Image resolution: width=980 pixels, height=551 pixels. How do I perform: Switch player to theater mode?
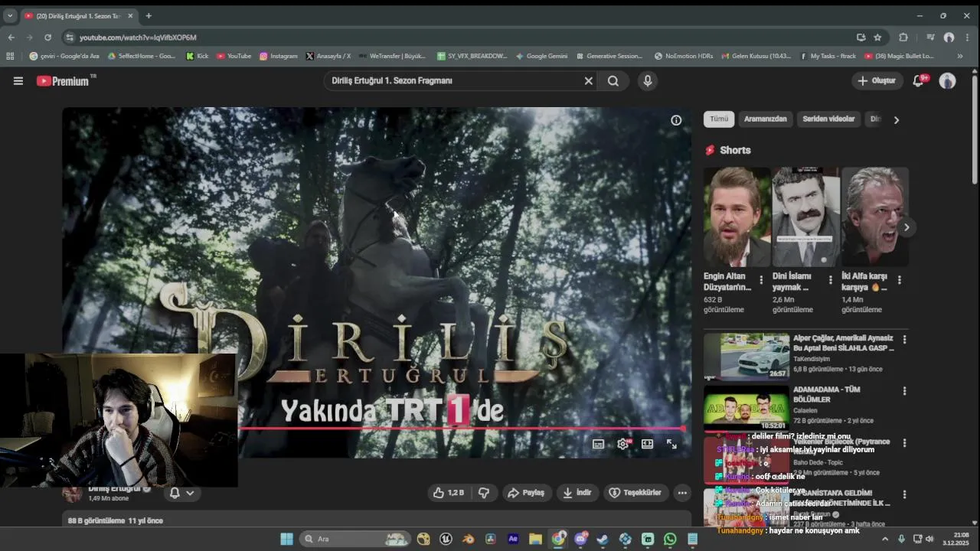click(647, 444)
